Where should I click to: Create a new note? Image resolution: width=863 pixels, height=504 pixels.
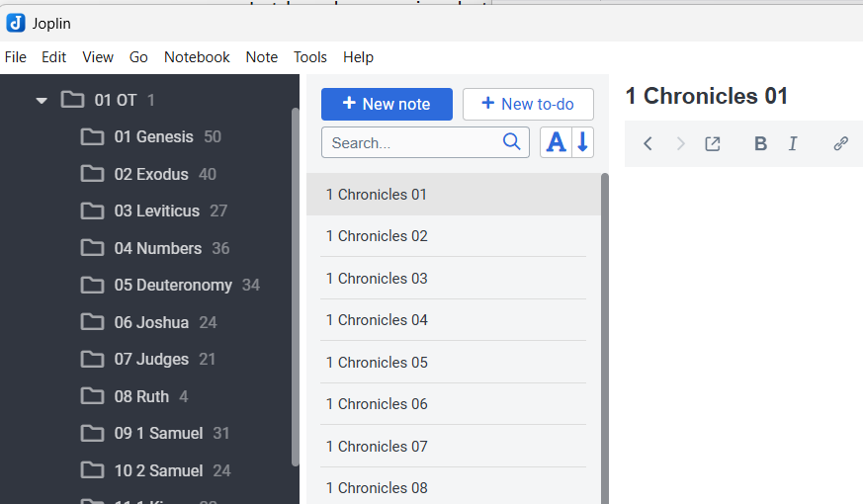click(387, 104)
